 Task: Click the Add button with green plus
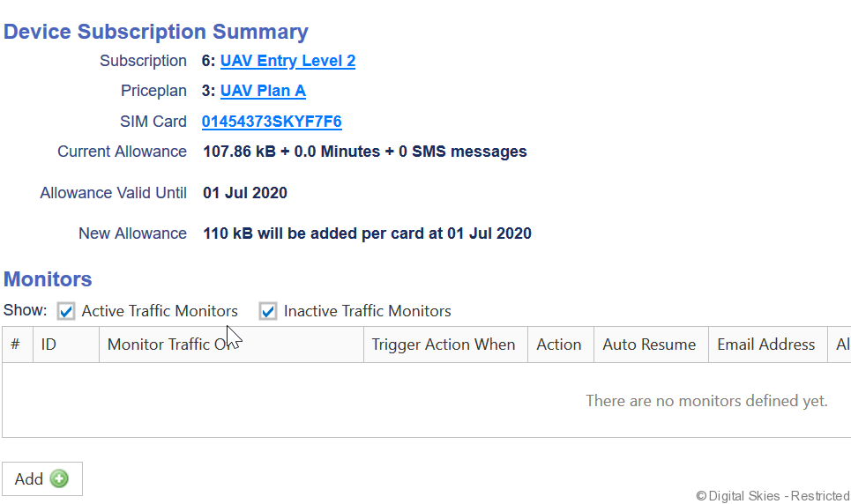(x=41, y=478)
